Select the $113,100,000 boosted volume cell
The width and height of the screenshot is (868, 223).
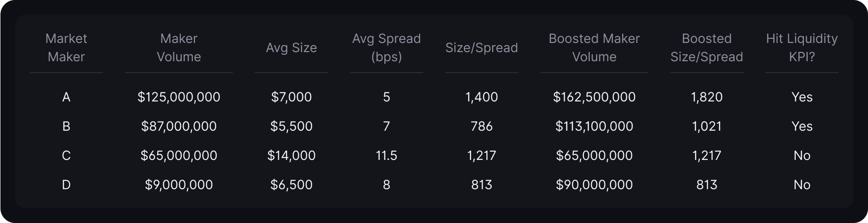(594, 126)
